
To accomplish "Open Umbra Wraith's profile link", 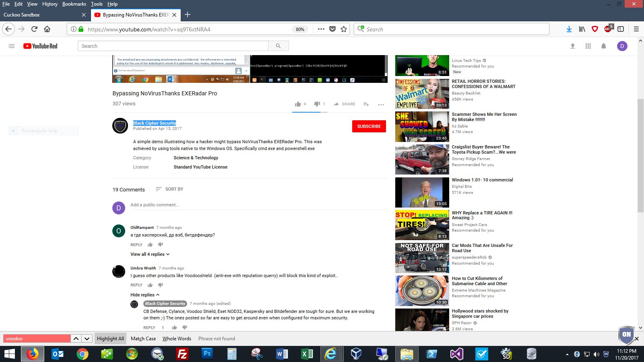I will [143, 268].
